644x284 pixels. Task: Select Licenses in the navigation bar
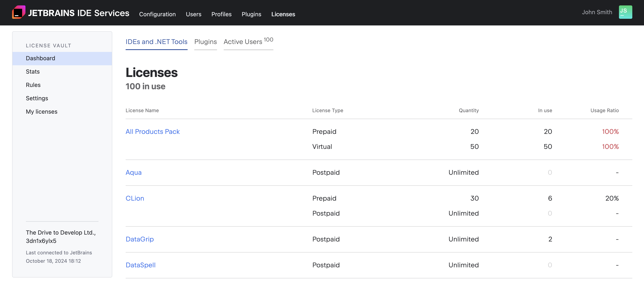pos(283,14)
